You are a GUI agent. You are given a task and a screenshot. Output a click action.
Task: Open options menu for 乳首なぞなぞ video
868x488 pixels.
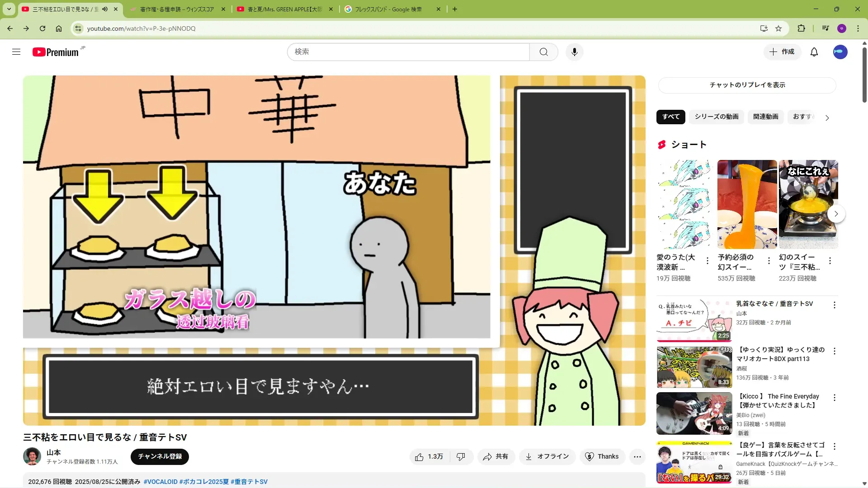[x=834, y=305]
